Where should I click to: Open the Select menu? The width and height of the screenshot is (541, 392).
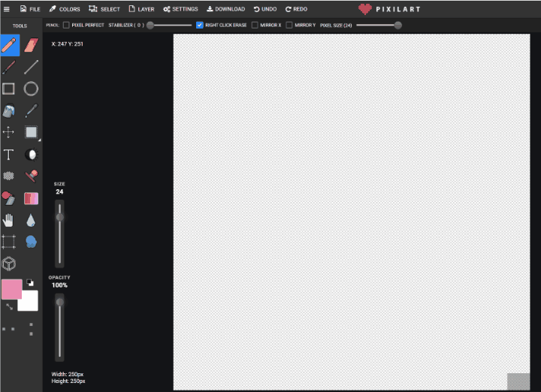click(x=104, y=9)
